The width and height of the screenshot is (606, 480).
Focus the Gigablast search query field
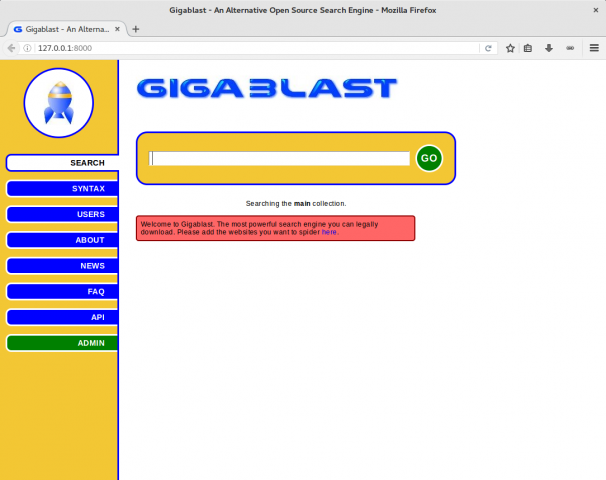click(x=279, y=158)
